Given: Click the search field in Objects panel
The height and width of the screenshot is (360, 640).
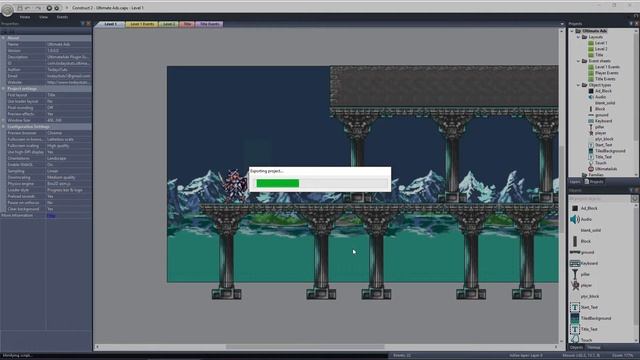Looking at the screenshot, I should click(x=599, y=199).
